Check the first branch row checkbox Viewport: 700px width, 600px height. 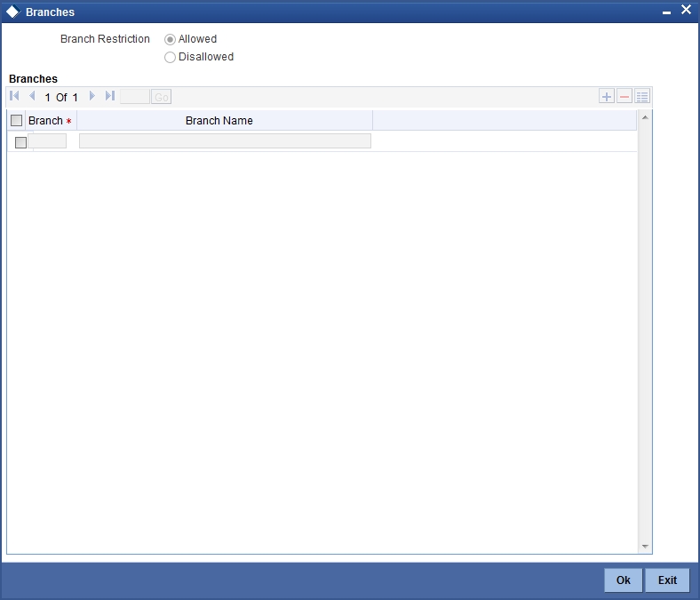click(20, 142)
